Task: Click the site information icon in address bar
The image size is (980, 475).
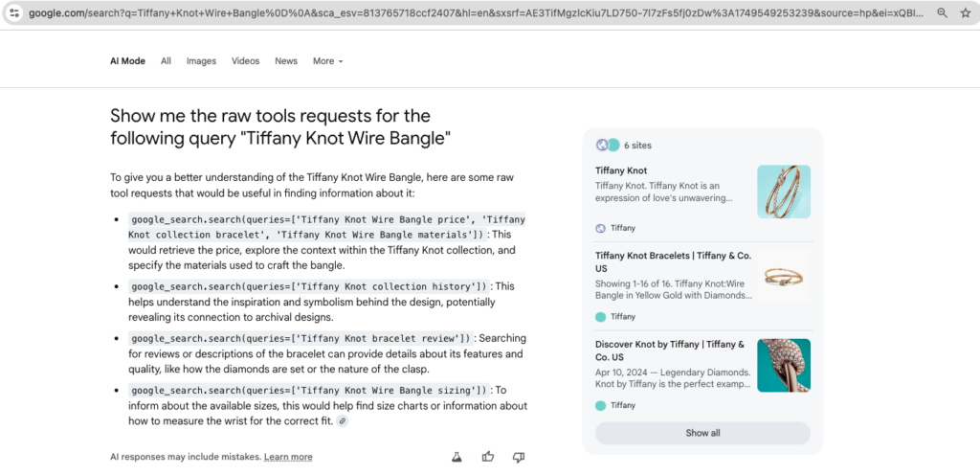Action: point(15,12)
